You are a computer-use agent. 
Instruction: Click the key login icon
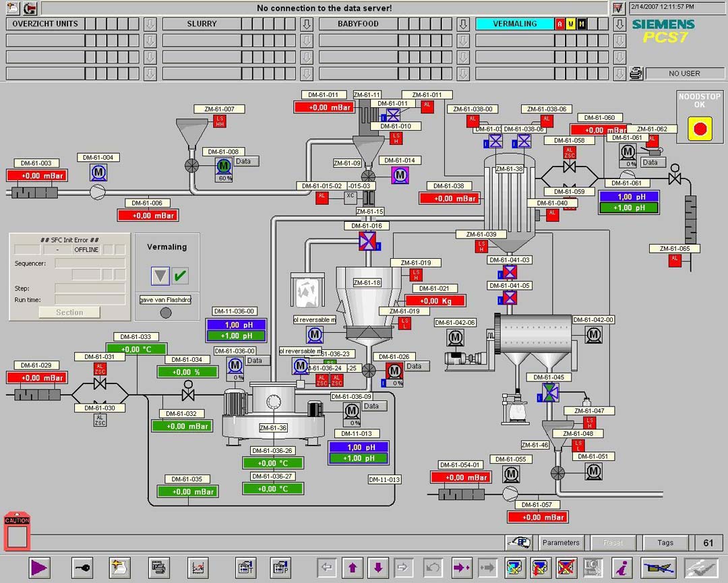coord(83,567)
